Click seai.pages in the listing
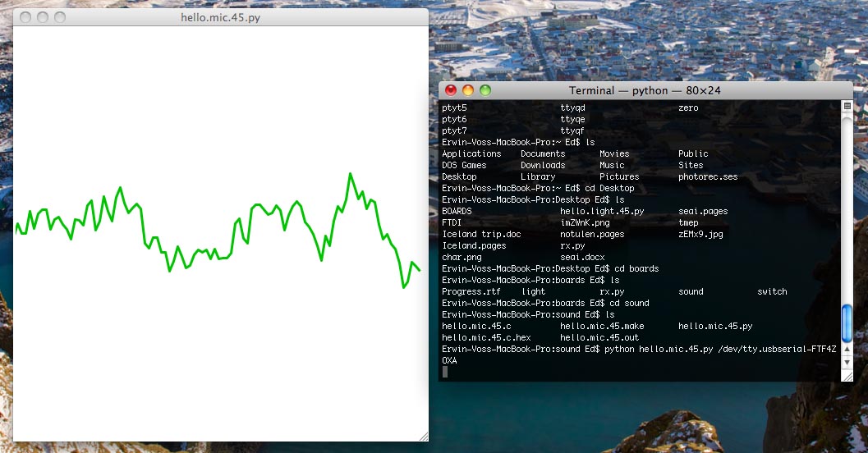The height and width of the screenshot is (453, 868). tap(703, 211)
